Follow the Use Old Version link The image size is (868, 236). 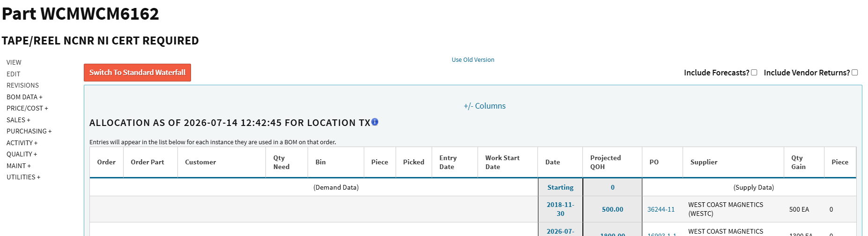point(473,59)
